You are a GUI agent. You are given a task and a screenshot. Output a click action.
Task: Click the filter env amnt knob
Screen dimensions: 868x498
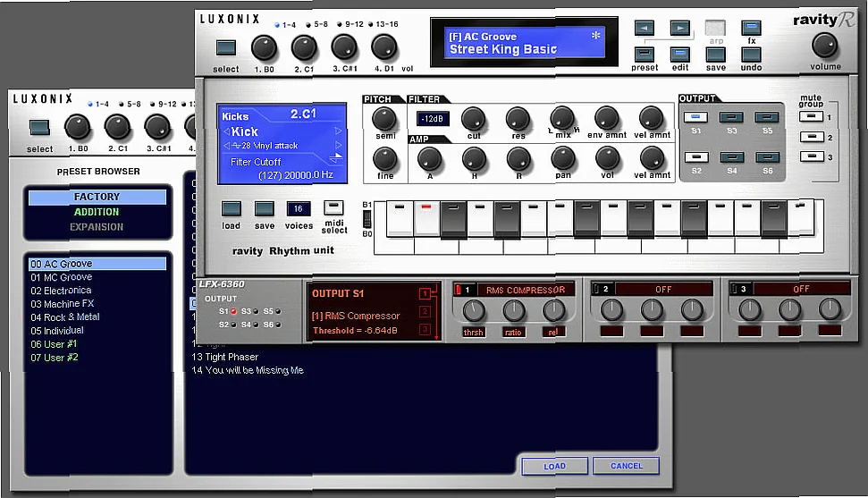[x=607, y=118]
